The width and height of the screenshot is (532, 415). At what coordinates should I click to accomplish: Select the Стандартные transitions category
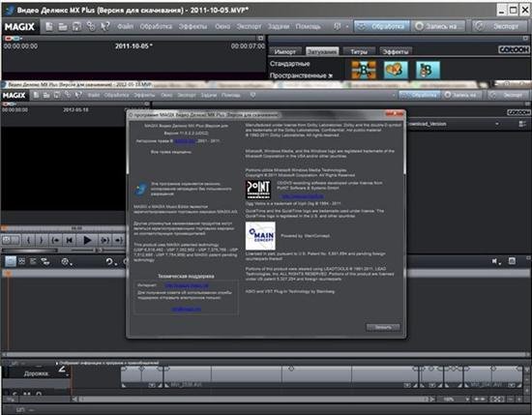click(x=290, y=64)
